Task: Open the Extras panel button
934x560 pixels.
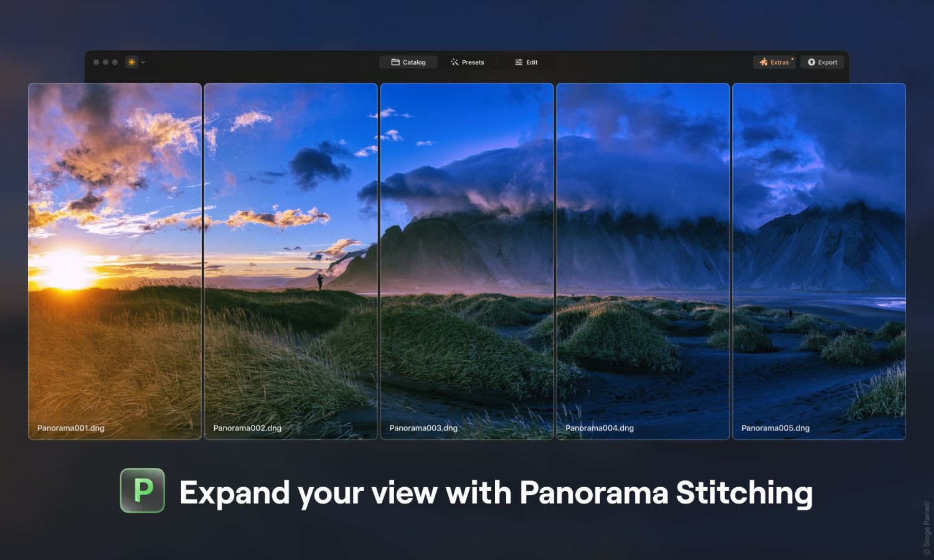Action: pyautogui.click(x=775, y=62)
